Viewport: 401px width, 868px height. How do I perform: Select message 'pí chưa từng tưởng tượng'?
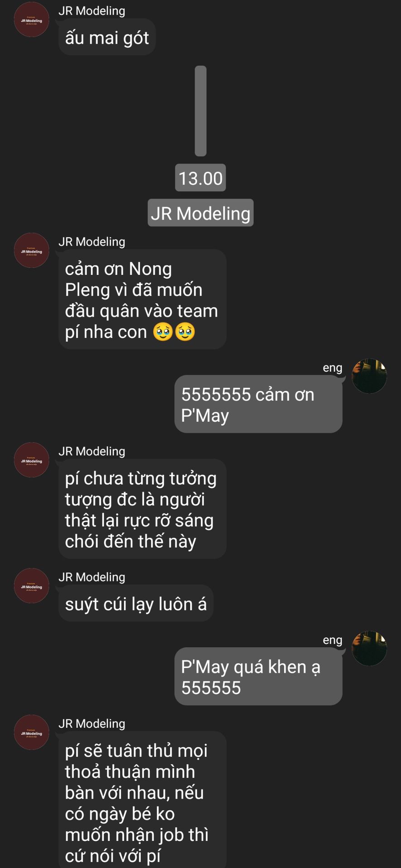(142, 509)
